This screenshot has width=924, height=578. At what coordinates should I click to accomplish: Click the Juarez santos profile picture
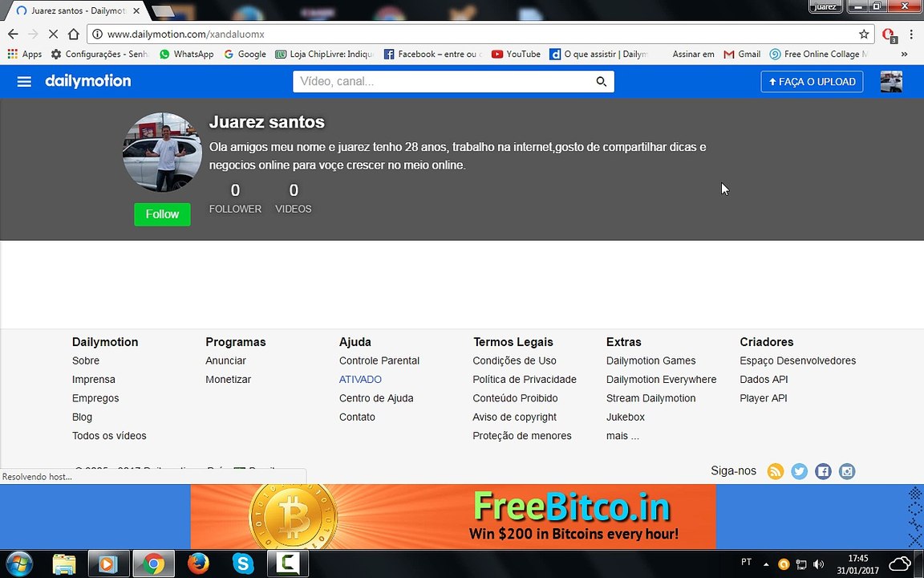[162, 153]
